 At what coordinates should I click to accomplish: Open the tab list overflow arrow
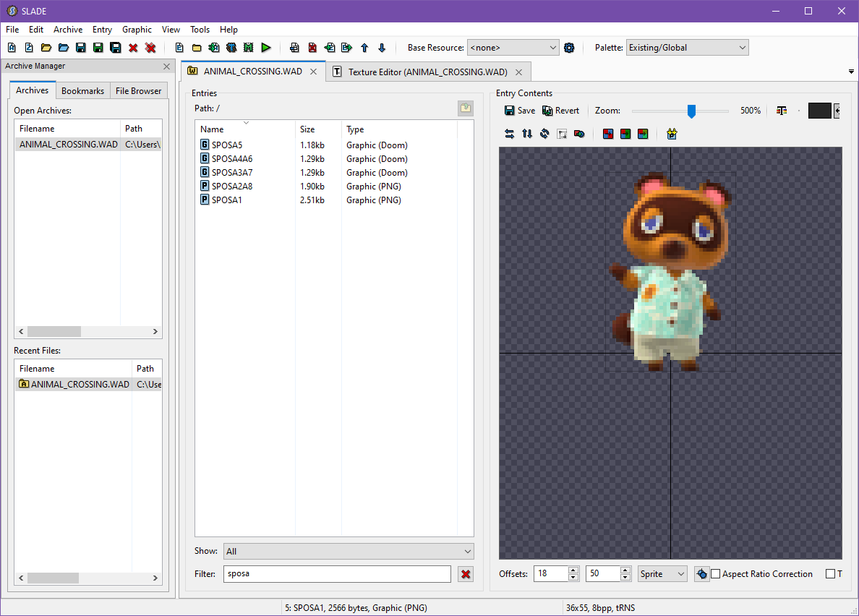(x=851, y=72)
